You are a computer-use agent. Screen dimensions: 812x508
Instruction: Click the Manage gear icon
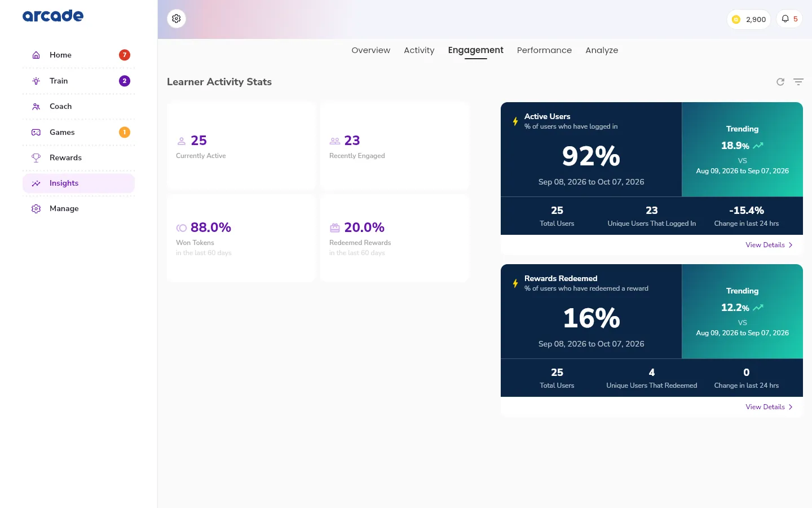(x=36, y=208)
